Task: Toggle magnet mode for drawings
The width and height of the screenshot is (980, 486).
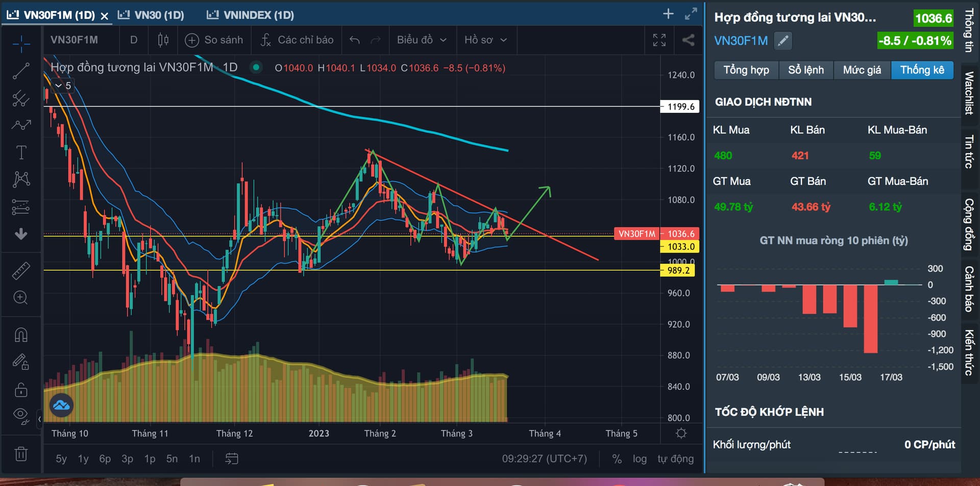Action: coord(21,335)
